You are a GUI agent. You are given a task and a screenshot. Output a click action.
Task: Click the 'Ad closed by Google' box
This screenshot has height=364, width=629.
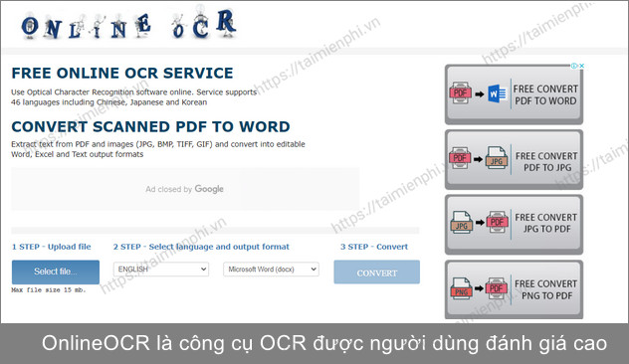click(185, 189)
